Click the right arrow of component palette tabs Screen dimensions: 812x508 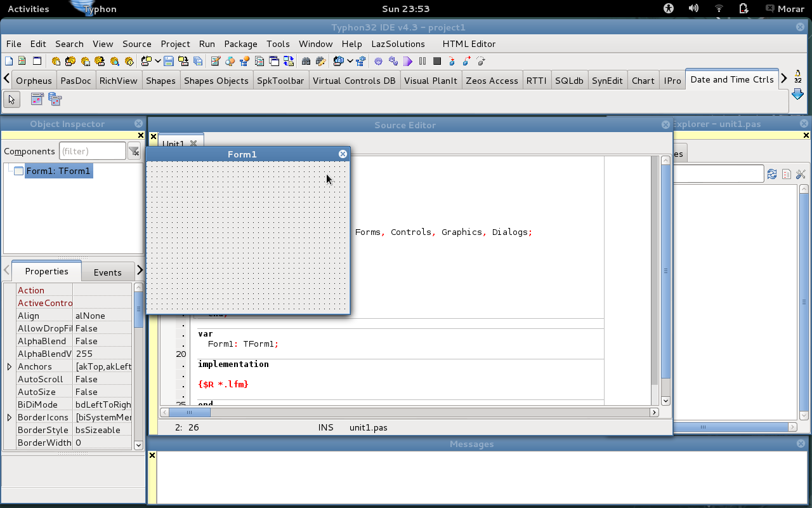784,79
